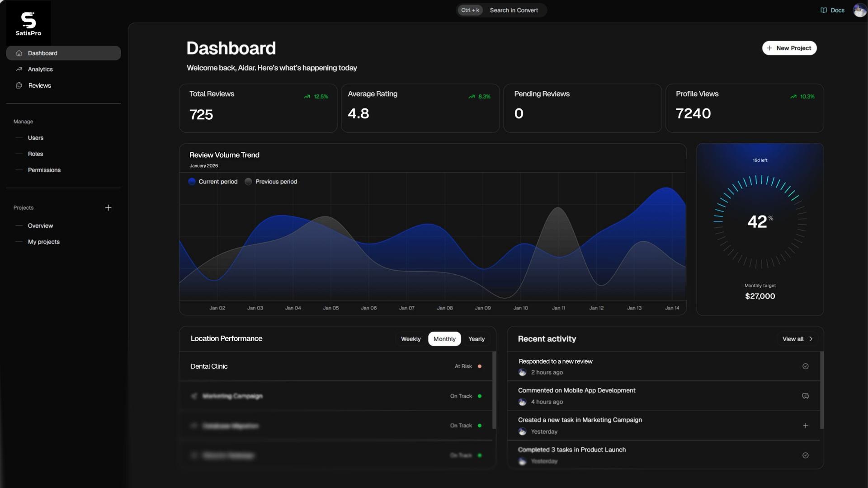Click the Reviews copy icon in sidebar
Screen dimensions: 868x488
tap(19, 85)
